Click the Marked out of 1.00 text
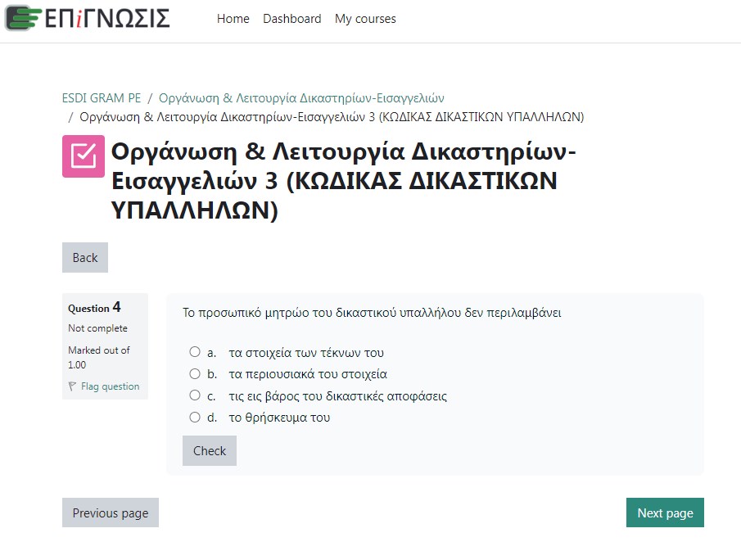The height and width of the screenshot is (560, 741). (x=99, y=357)
